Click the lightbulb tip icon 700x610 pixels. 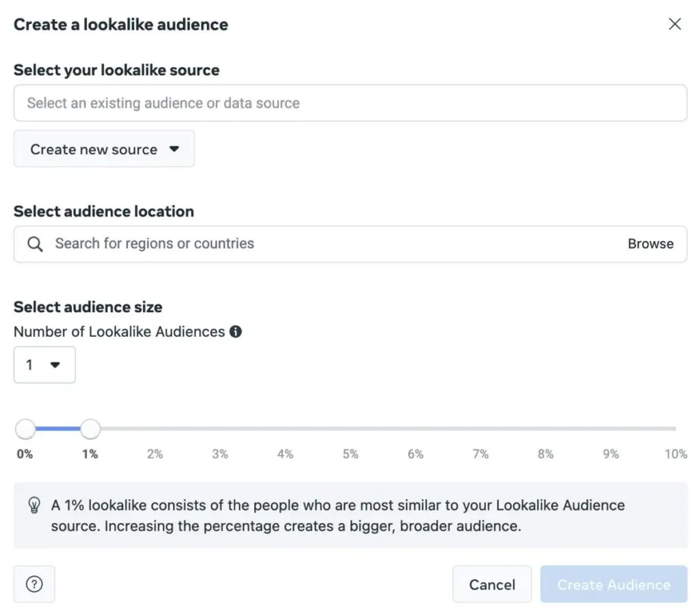pos(34,505)
